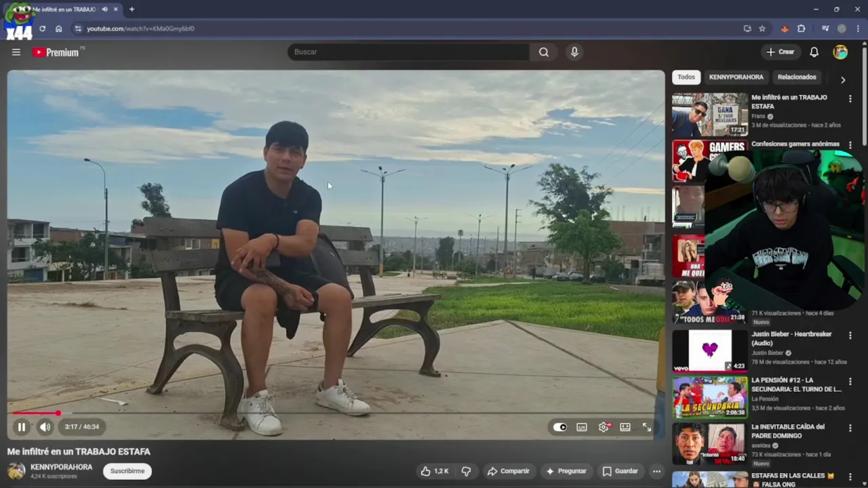
Task: Save the video with Guardar
Action: 620,471
